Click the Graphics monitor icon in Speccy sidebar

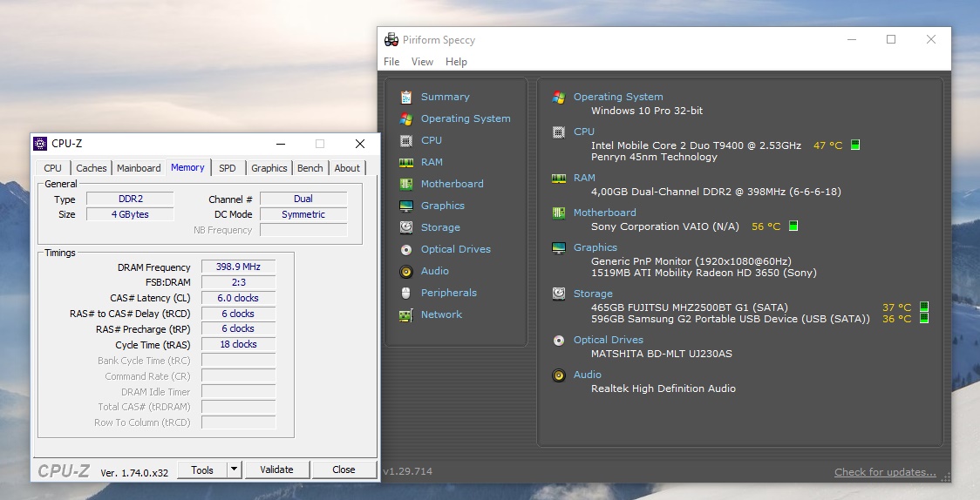pos(406,206)
